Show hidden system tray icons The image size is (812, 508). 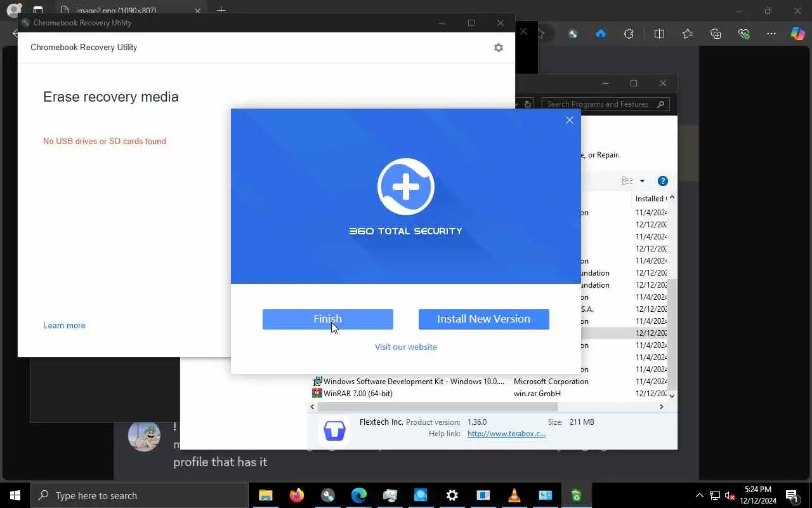(x=699, y=495)
